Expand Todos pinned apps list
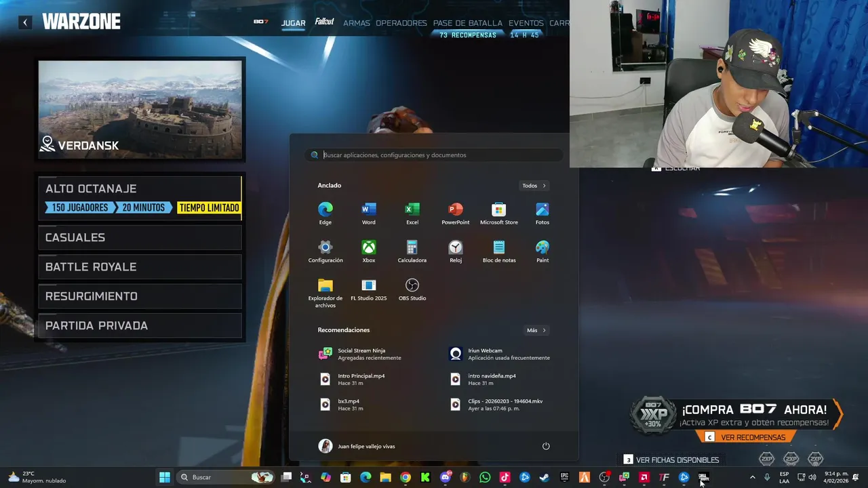Viewport: 868px width, 488px height. pos(534,186)
